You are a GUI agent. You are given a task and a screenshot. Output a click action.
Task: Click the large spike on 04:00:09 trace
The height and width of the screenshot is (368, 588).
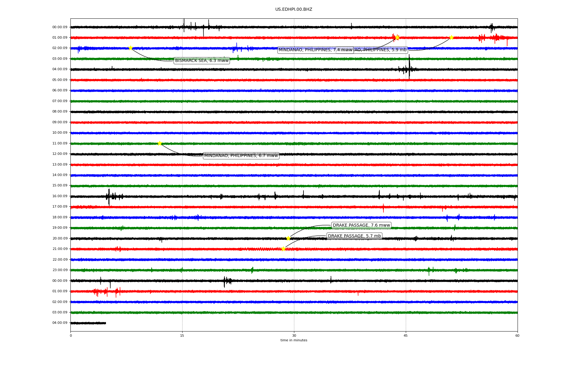click(409, 67)
